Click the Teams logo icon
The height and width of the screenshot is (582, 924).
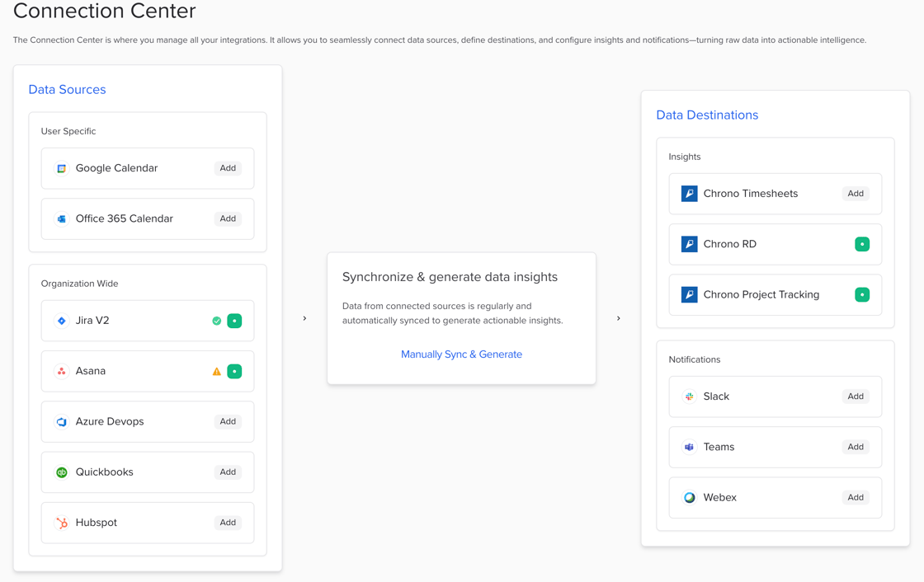pos(690,448)
